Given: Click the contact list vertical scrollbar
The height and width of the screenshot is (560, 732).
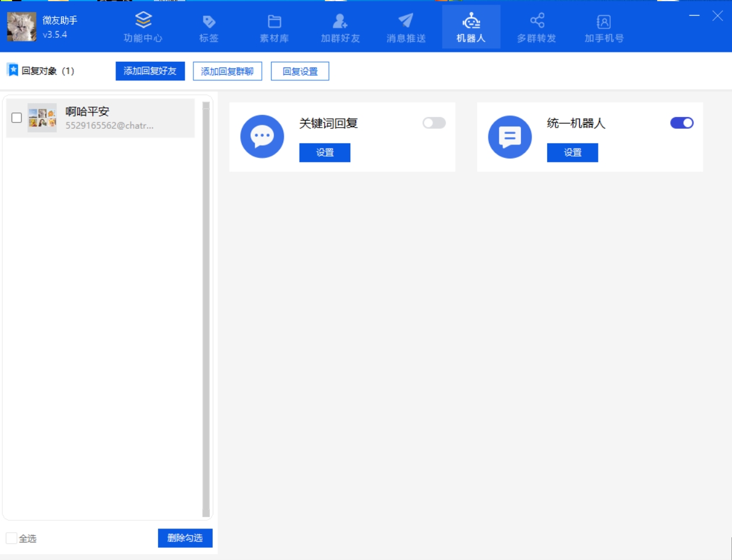Looking at the screenshot, I should click(x=206, y=309).
